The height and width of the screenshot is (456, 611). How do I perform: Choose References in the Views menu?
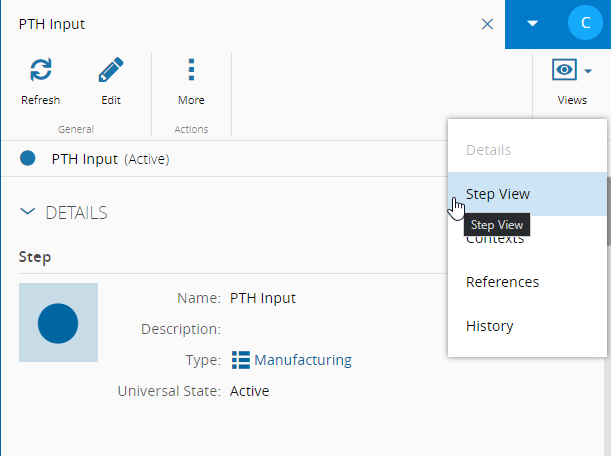click(502, 282)
